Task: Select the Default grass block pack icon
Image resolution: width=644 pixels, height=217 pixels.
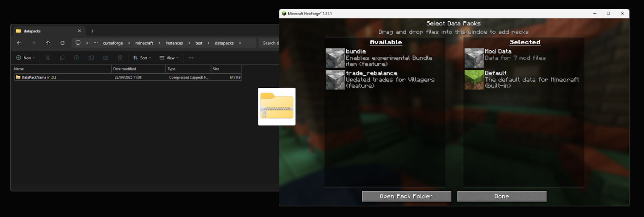Action: click(x=474, y=80)
